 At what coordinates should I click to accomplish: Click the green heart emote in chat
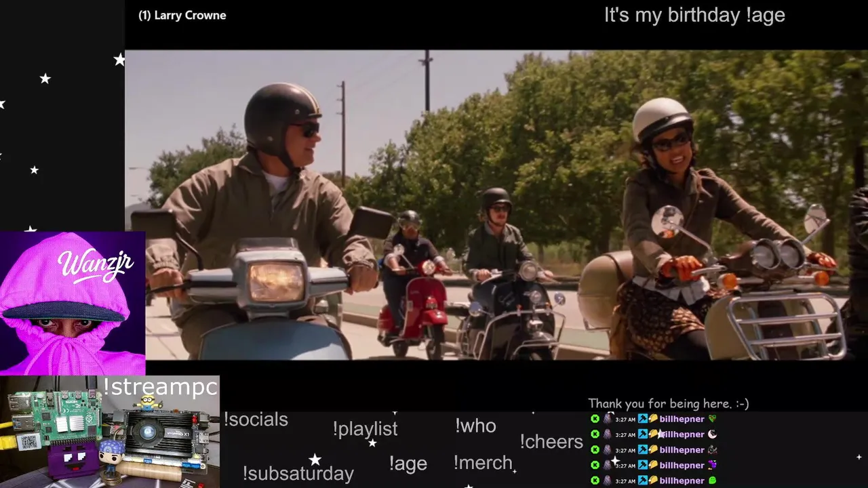click(x=712, y=419)
